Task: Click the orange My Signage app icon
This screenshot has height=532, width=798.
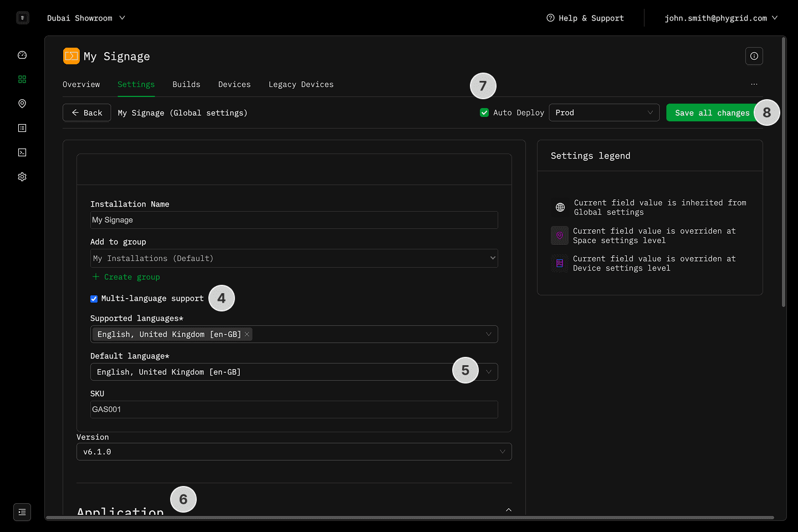Action: pos(71,56)
